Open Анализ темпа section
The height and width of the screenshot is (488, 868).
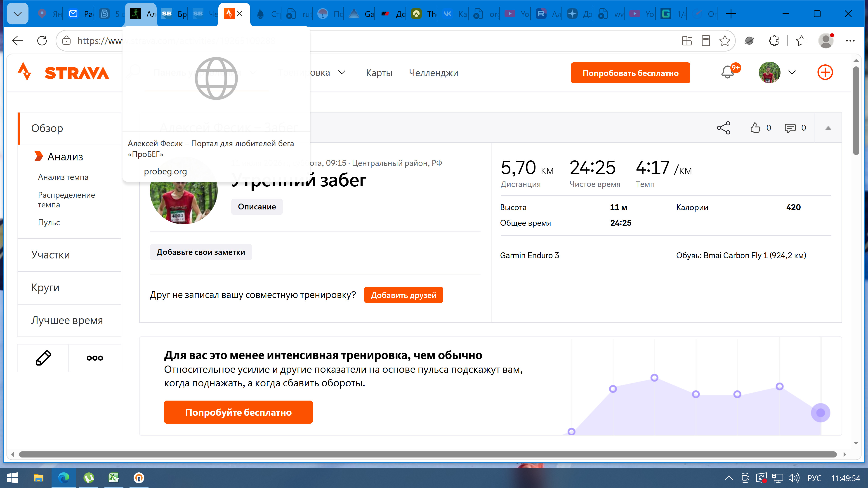click(63, 177)
